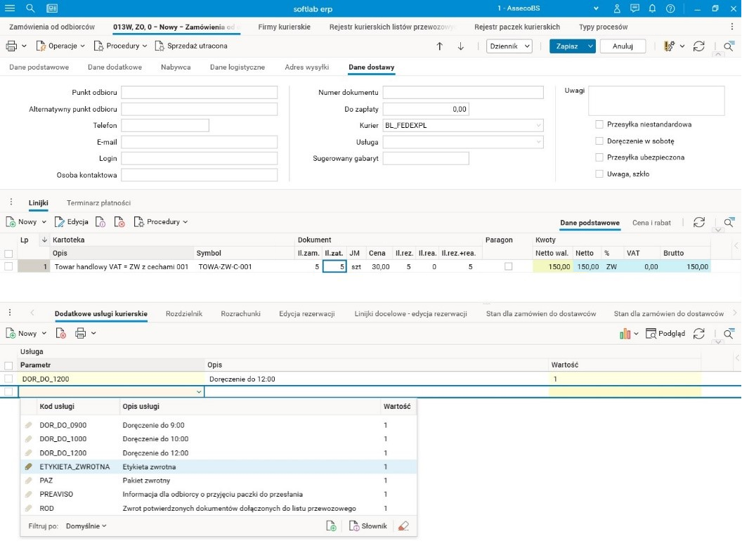742x560 pixels.
Task: Click the Zapisz button
Action: click(567, 46)
